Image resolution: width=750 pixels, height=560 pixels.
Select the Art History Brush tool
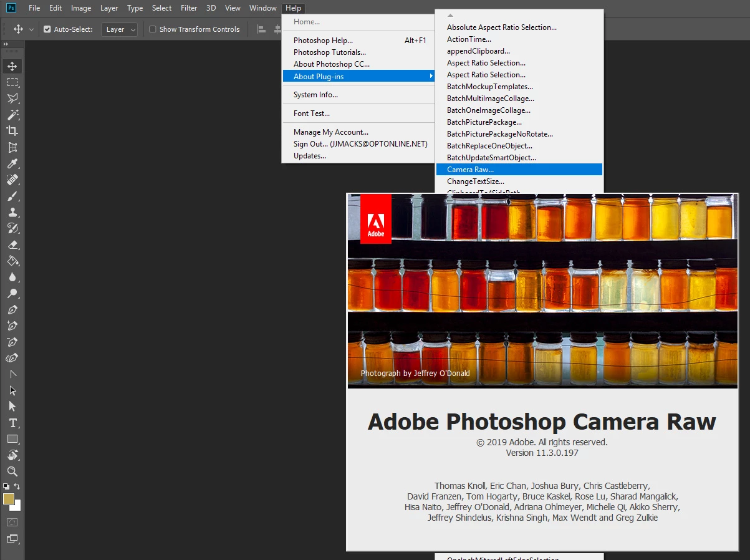(12, 228)
